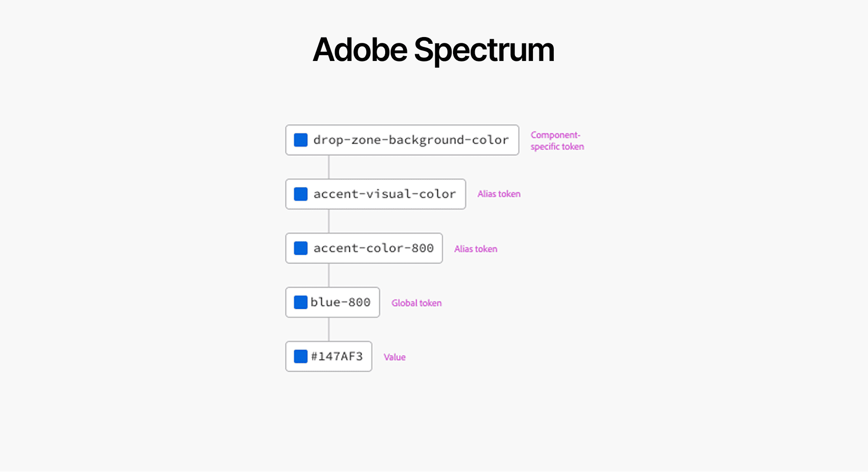
Task: Click the accent-visual-color blue swatch
Action: tap(301, 194)
